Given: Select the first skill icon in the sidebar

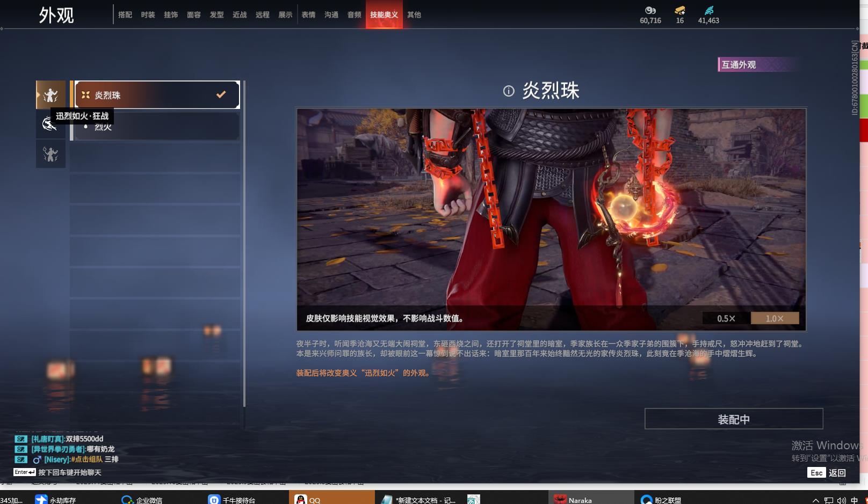Looking at the screenshot, I should point(50,95).
